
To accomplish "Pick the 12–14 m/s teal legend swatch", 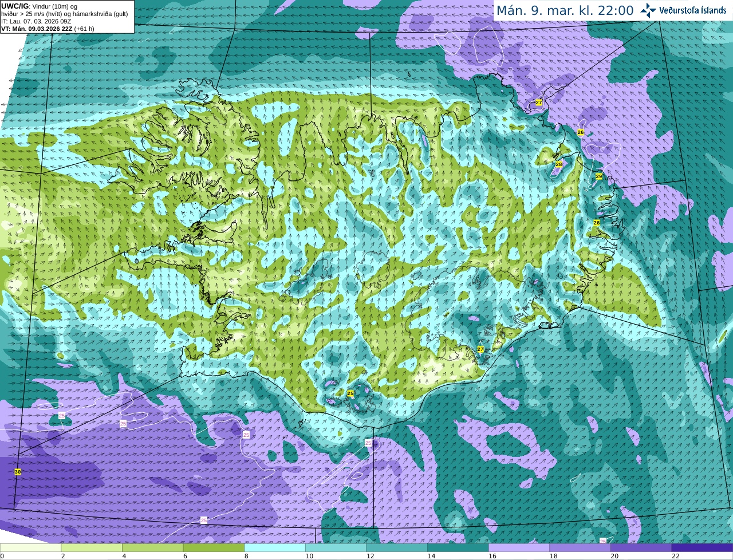I will point(397,548).
